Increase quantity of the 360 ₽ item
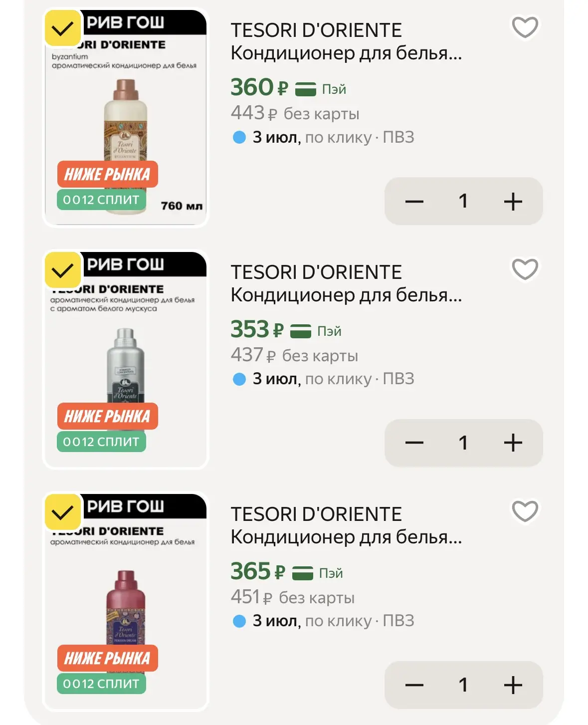588x725 pixels. (513, 201)
